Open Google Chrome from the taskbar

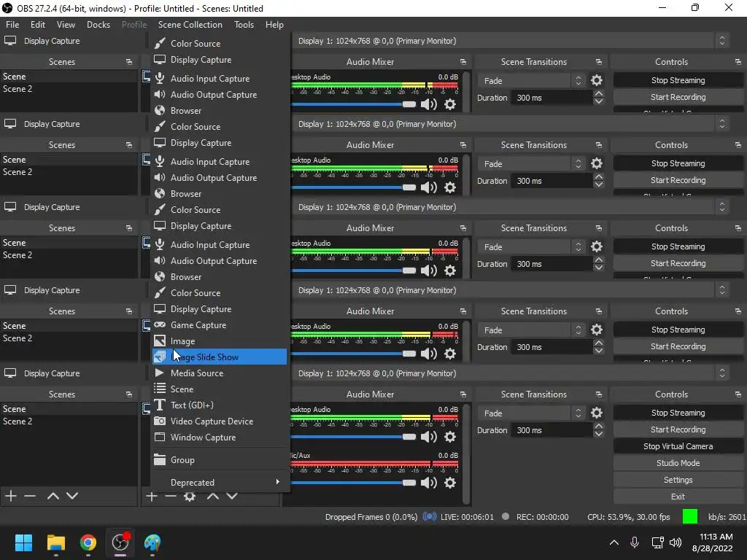88,542
